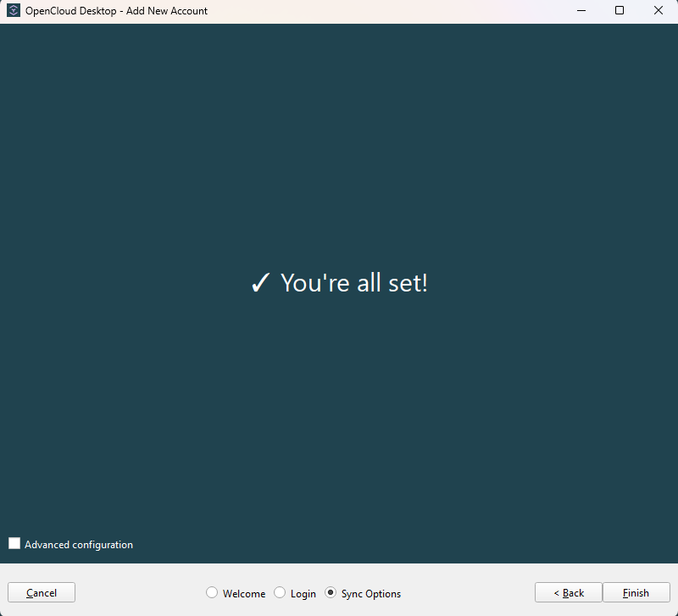Click the 'Advanced configuration' label text
678x616 pixels.
(x=79, y=545)
